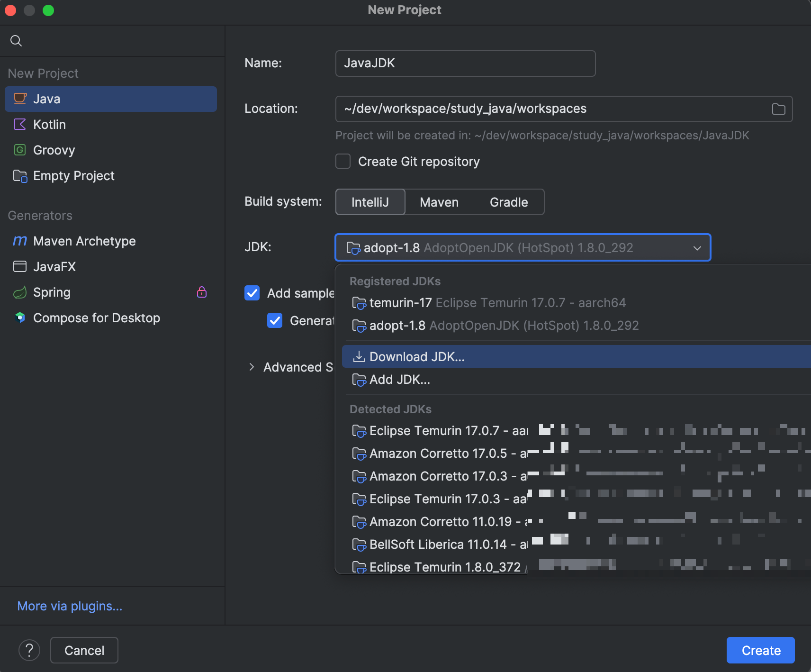Click the Eclipse Temurin 17.0.3 folder icon

pyautogui.click(x=359, y=499)
